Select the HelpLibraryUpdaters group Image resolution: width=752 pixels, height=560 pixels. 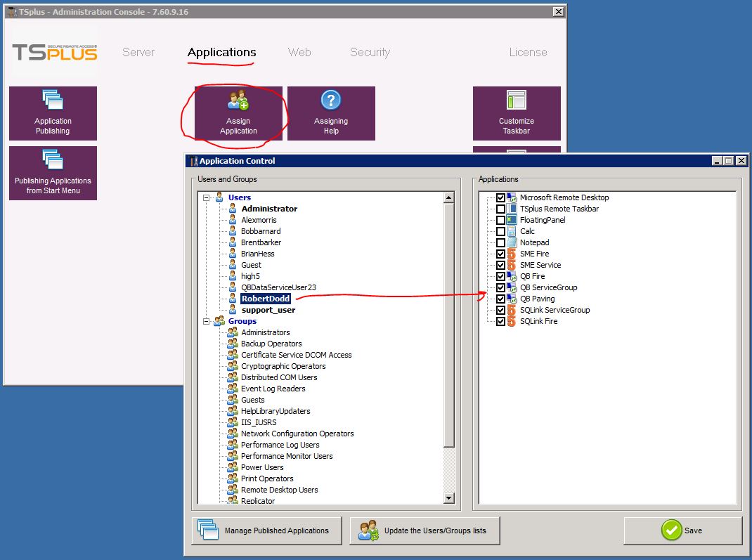[x=275, y=411]
